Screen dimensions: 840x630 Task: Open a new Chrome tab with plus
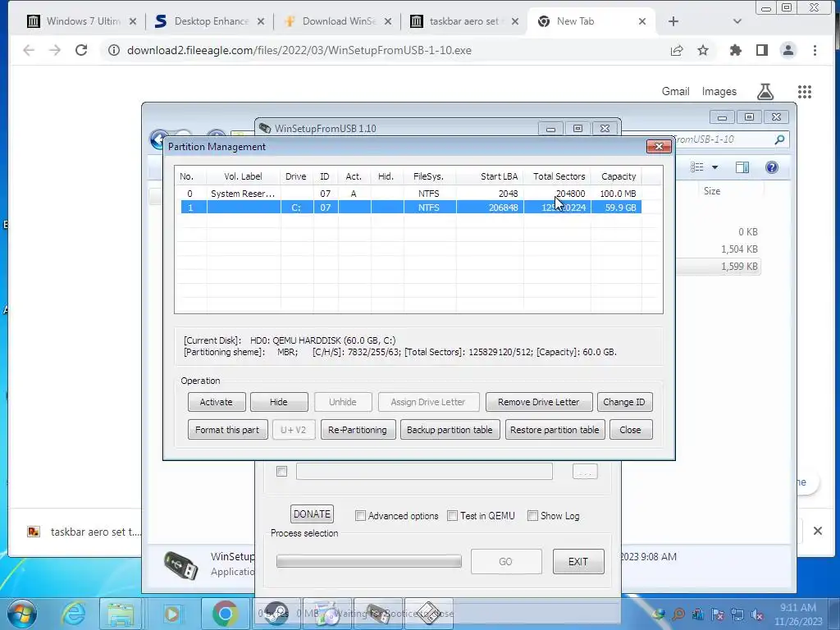pos(673,21)
